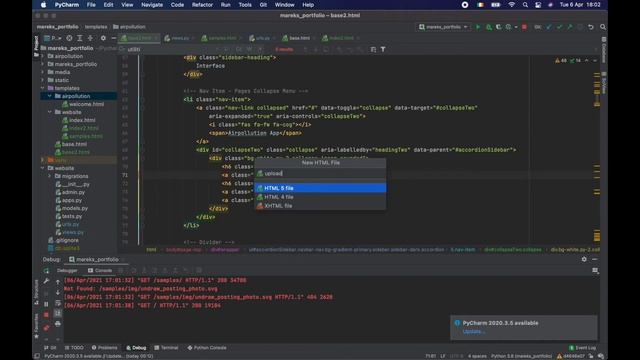Choose the HTML 5 file option

[x=320, y=188]
